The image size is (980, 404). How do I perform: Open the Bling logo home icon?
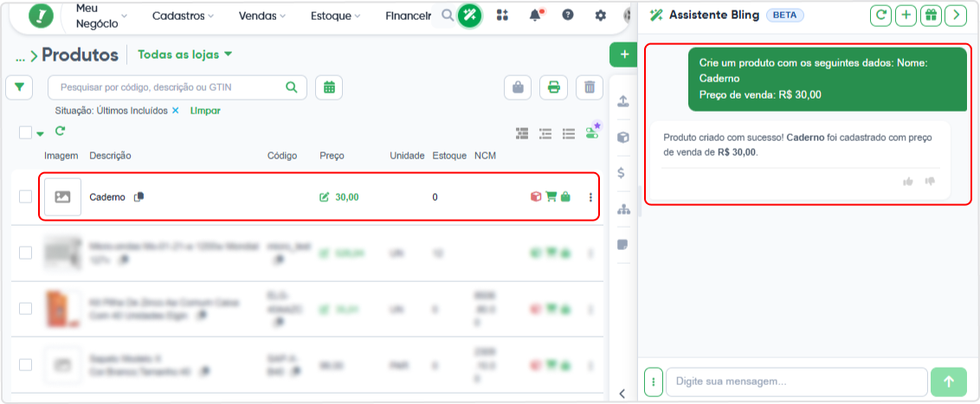[42, 16]
